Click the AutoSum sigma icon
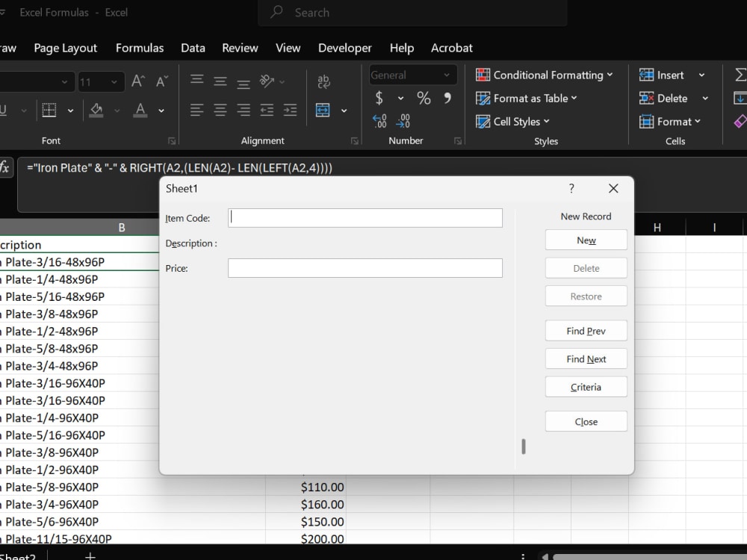747x560 pixels. [x=740, y=75]
